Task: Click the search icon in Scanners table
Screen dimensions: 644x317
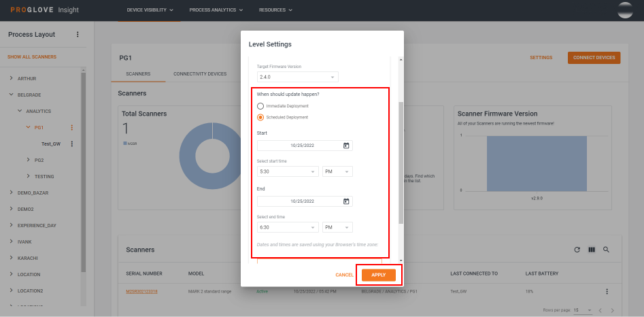Action: (x=606, y=250)
